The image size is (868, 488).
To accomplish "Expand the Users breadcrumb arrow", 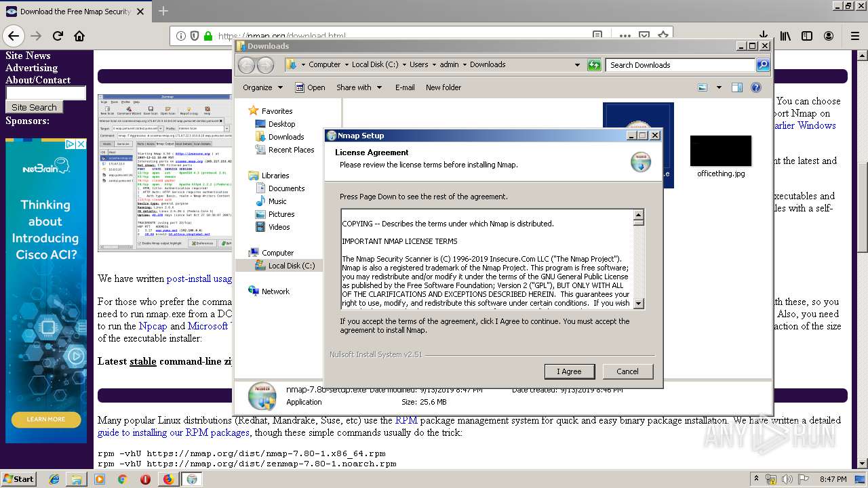I will click(x=435, y=65).
